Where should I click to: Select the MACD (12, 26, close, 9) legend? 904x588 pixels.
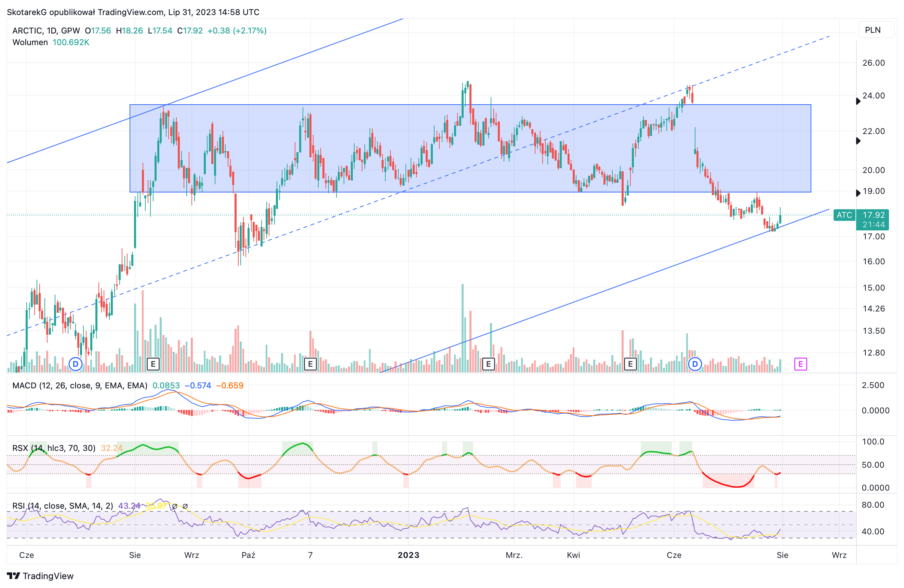[x=80, y=386]
